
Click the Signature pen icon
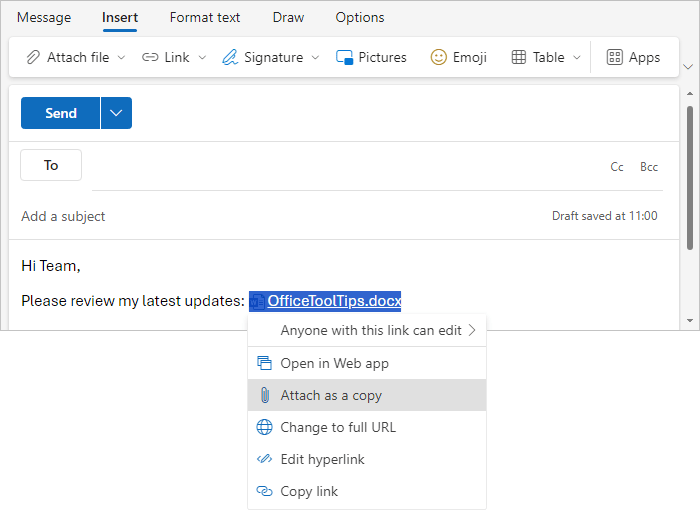[230, 57]
